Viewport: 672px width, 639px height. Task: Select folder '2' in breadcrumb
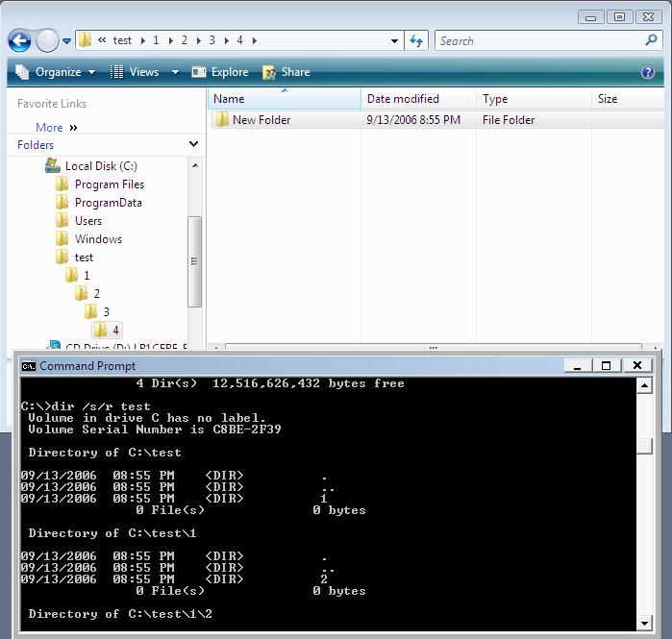[185, 40]
